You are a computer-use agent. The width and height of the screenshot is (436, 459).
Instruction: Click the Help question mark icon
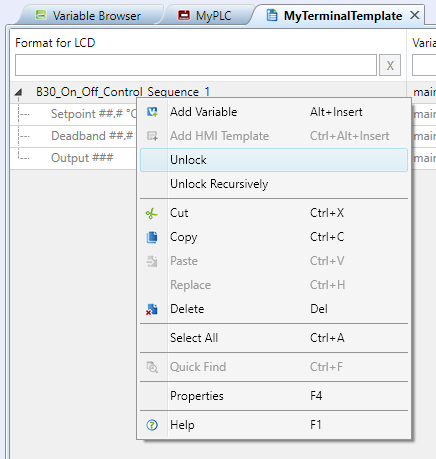pyautogui.click(x=152, y=425)
